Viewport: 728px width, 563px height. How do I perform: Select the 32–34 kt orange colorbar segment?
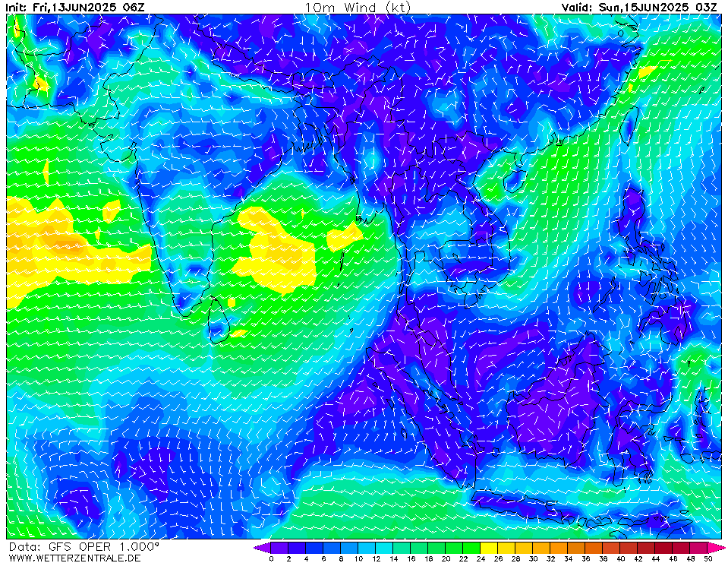coord(559,548)
